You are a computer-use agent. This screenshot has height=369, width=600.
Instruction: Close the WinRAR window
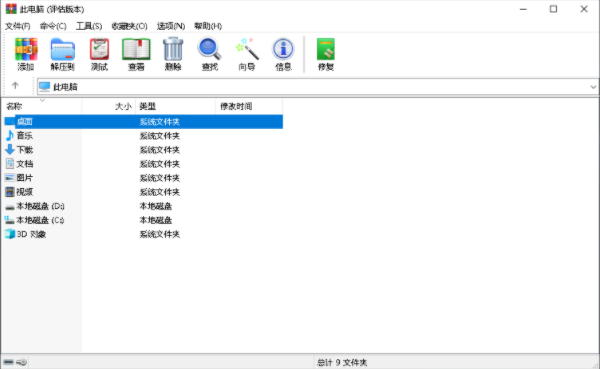click(584, 9)
